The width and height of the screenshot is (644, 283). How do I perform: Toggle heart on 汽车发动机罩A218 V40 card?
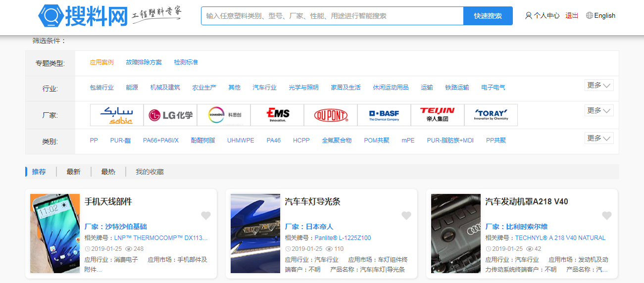[x=606, y=215]
